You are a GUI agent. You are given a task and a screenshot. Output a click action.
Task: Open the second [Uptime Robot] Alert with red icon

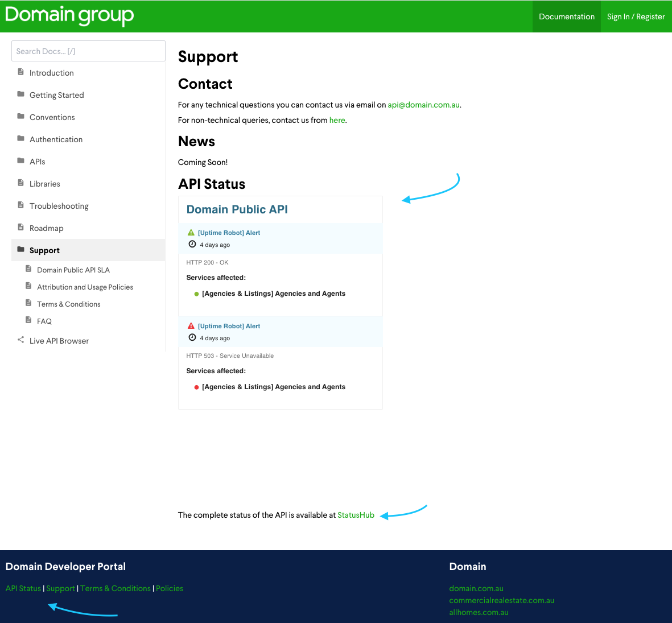(229, 327)
